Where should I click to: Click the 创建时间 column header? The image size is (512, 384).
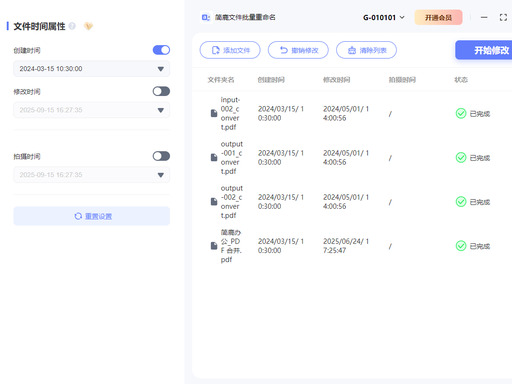[x=271, y=80]
